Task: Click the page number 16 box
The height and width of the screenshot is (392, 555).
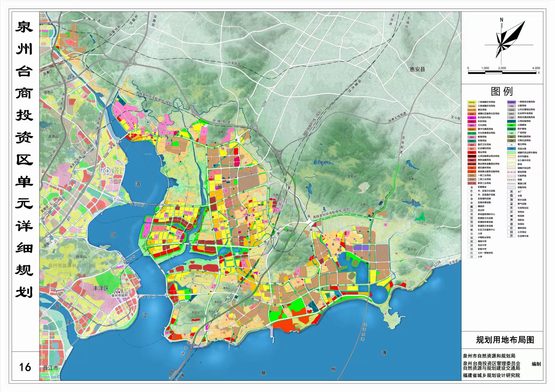Action: 25,367
